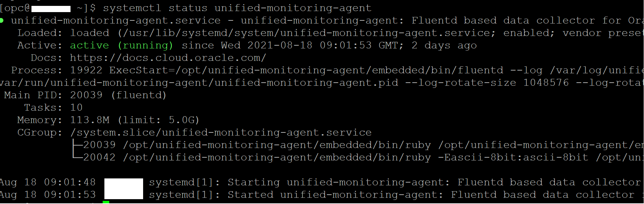Image resolution: width=644 pixels, height=204 pixels.
Task: Click the green cursor block at the bottom
Action: [x=106, y=202]
